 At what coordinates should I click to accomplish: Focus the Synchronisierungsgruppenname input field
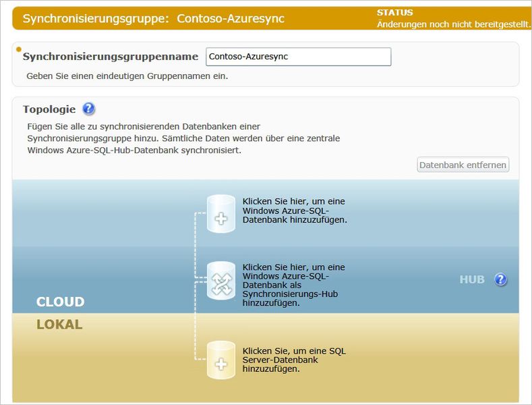click(298, 57)
